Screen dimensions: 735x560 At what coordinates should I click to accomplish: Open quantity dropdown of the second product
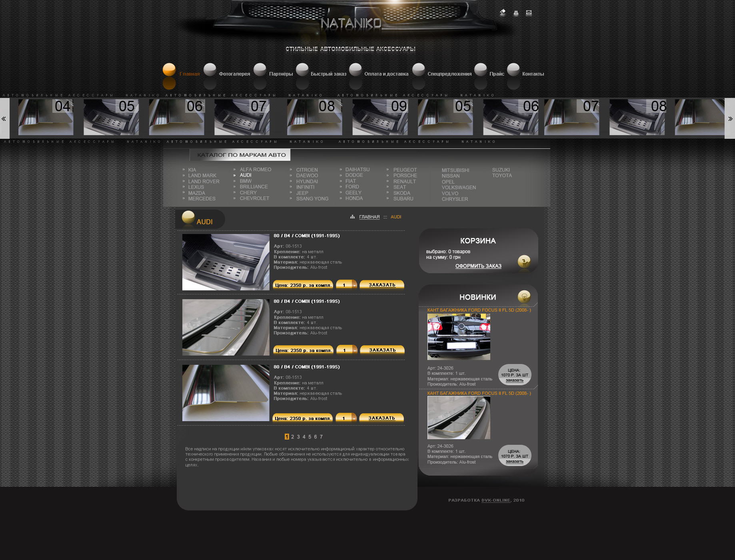pos(355,350)
